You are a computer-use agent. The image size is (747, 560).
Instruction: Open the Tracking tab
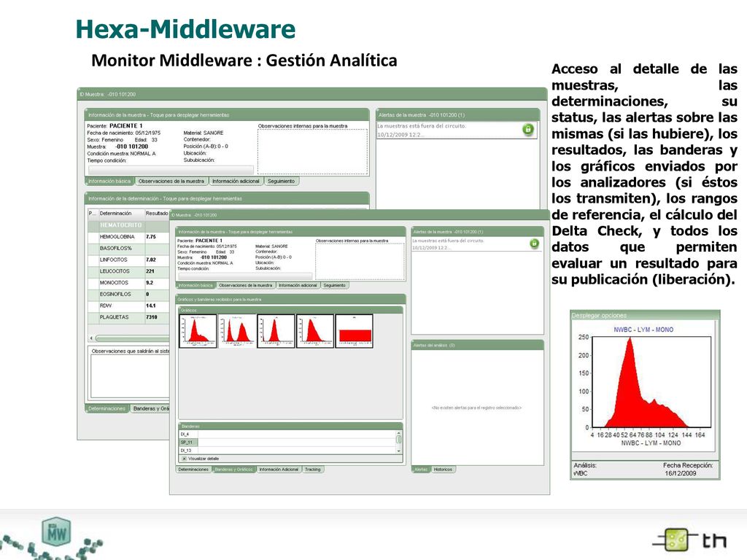click(x=313, y=470)
